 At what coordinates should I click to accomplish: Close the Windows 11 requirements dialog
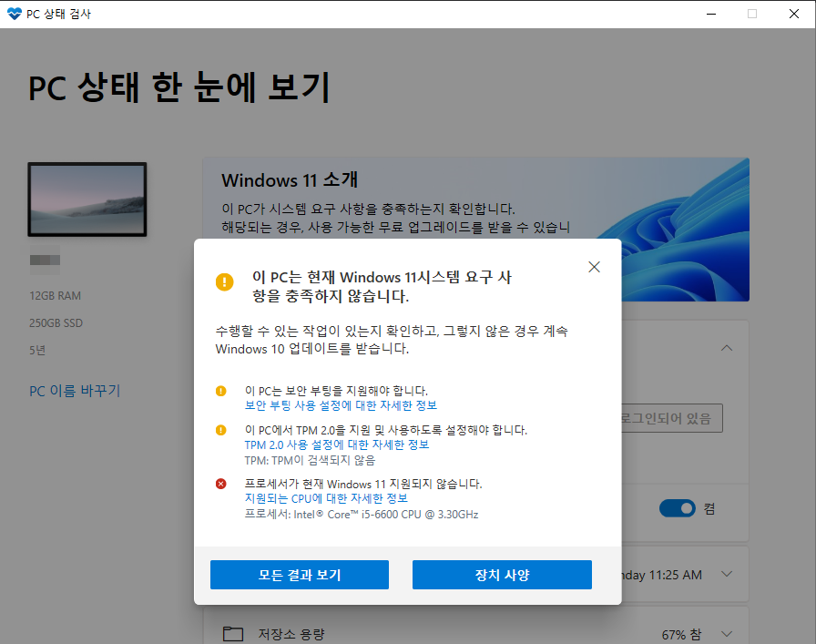click(594, 267)
